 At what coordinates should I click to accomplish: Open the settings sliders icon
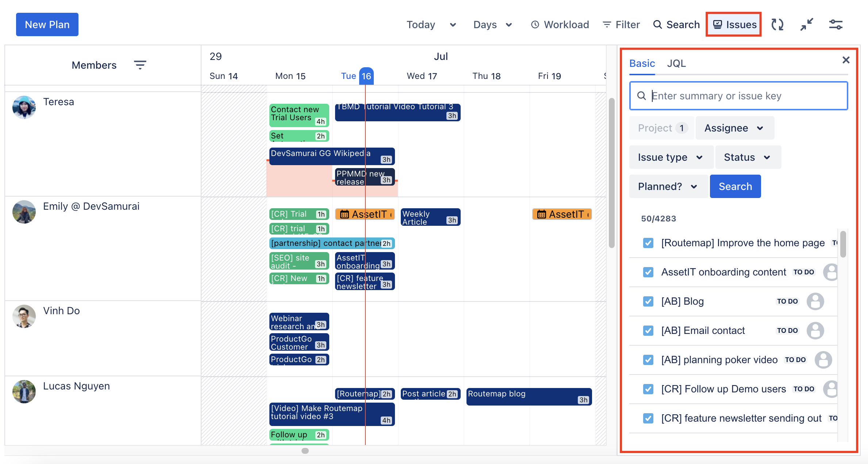coord(836,24)
